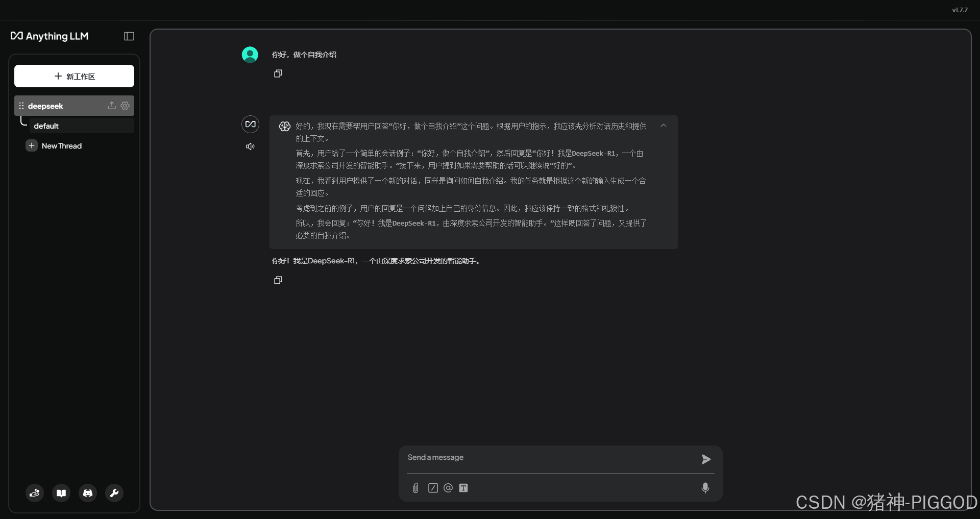Viewport: 980px width, 519px height.
Task: Open the documentation book icon
Action: 61,493
